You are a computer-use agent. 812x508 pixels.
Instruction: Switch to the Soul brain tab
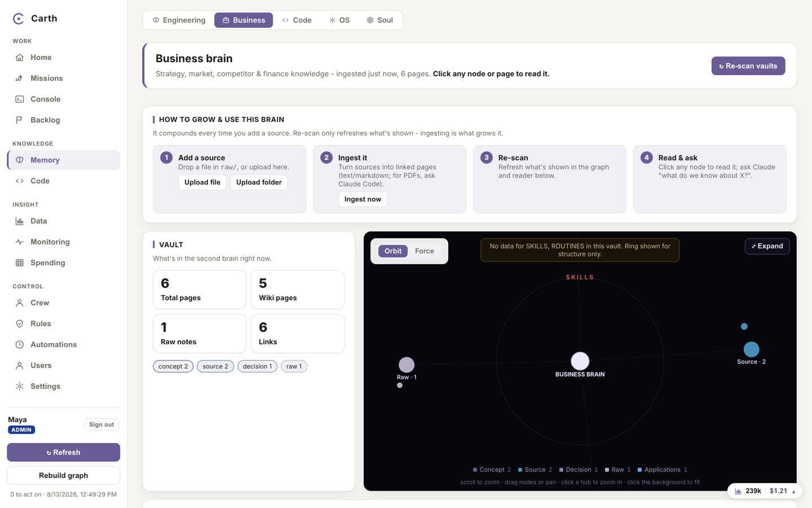(x=380, y=20)
